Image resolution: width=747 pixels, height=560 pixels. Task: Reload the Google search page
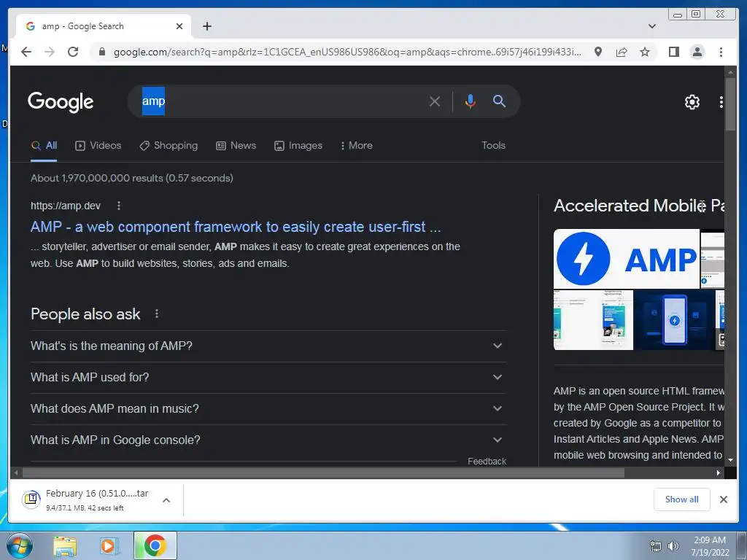point(73,52)
